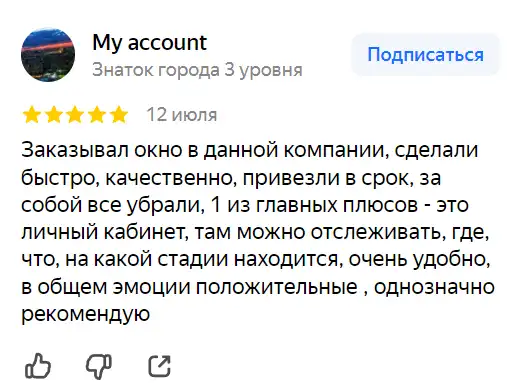Select the first rating star

click(32, 115)
